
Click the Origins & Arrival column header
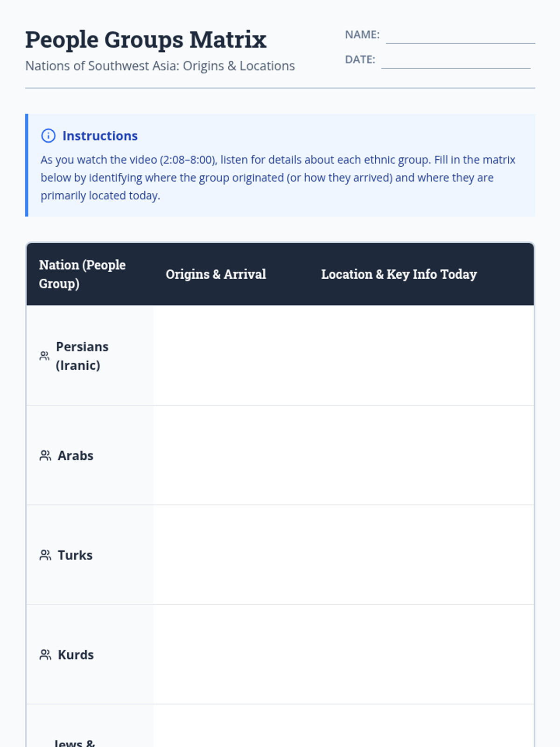[x=216, y=274]
